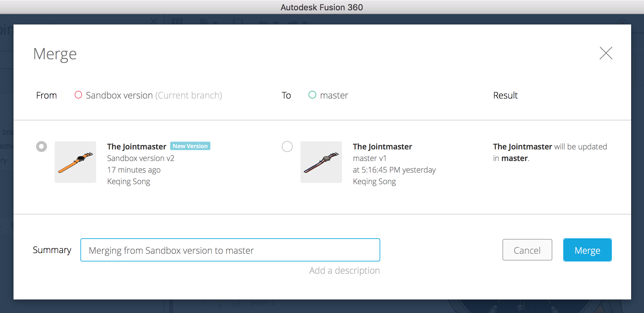This screenshot has height=313, width=644.
Task: Focus the Summary text field
Action: (230, 250)
